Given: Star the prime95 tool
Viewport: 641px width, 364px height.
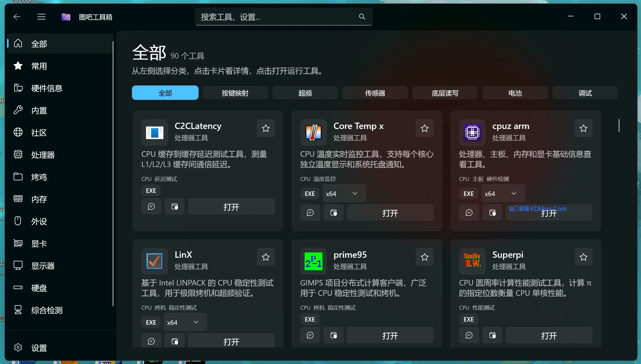Looking at the screenshot, I should [425, 257].
